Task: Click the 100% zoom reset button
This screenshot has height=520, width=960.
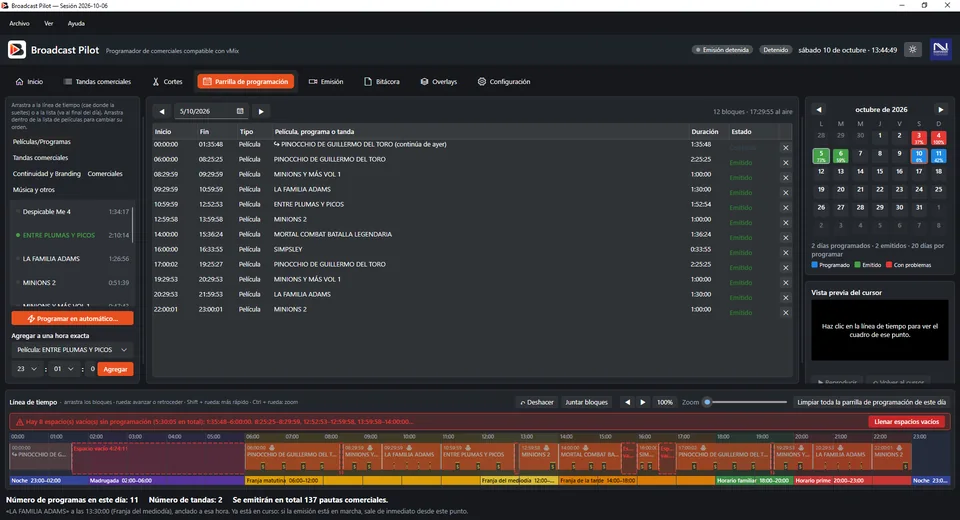Action: click(x=665, y=402)
